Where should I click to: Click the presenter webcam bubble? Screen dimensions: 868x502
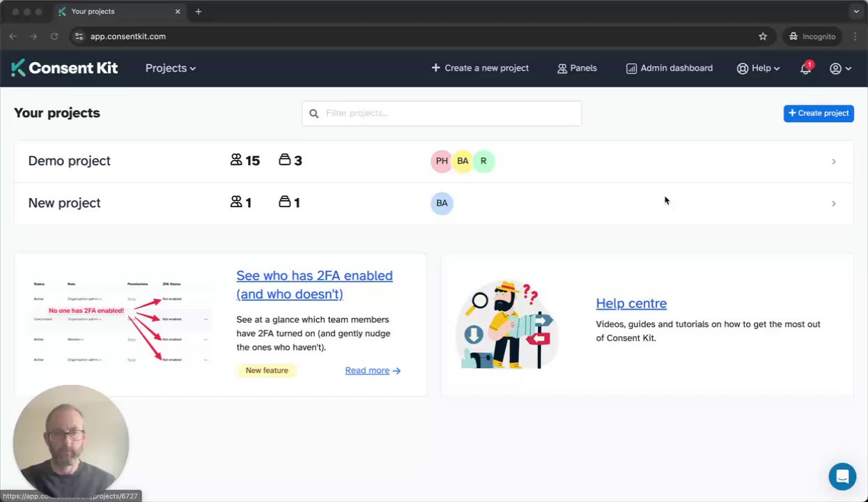coord(71,442)
